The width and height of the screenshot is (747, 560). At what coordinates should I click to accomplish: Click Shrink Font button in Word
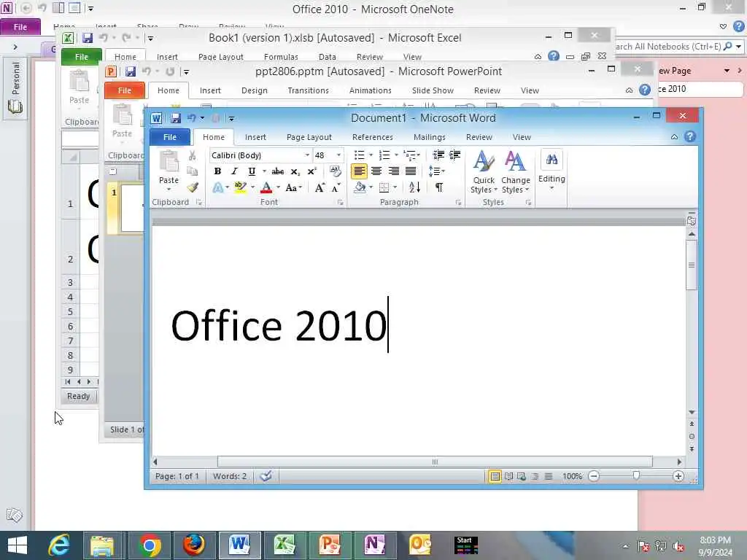click(336, 187)
